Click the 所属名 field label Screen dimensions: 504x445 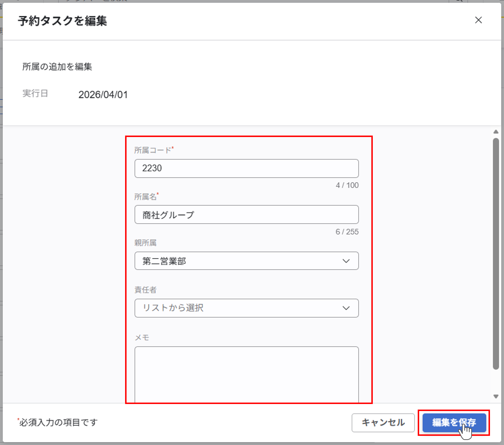(145, 197)
